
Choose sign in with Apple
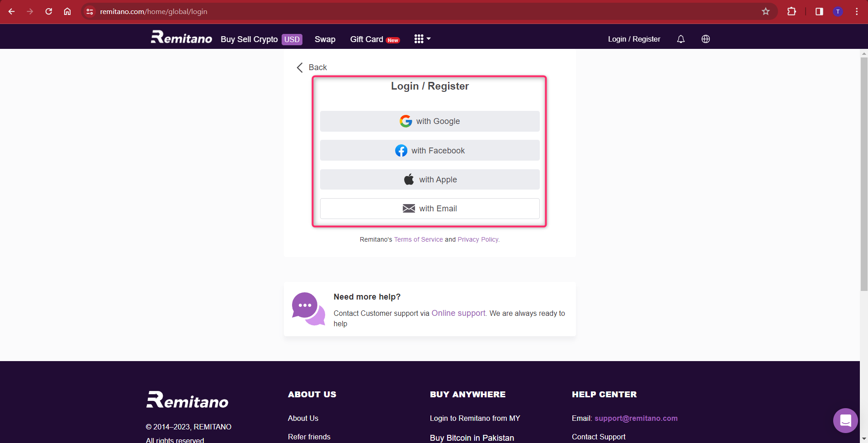pos(429,179)
